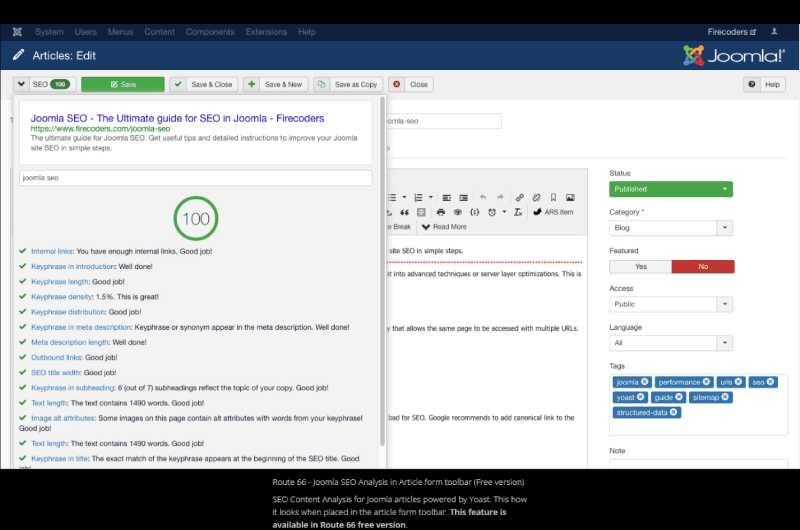Click the green Save button
Screen dimensions: 800x530
click(123, 84)
